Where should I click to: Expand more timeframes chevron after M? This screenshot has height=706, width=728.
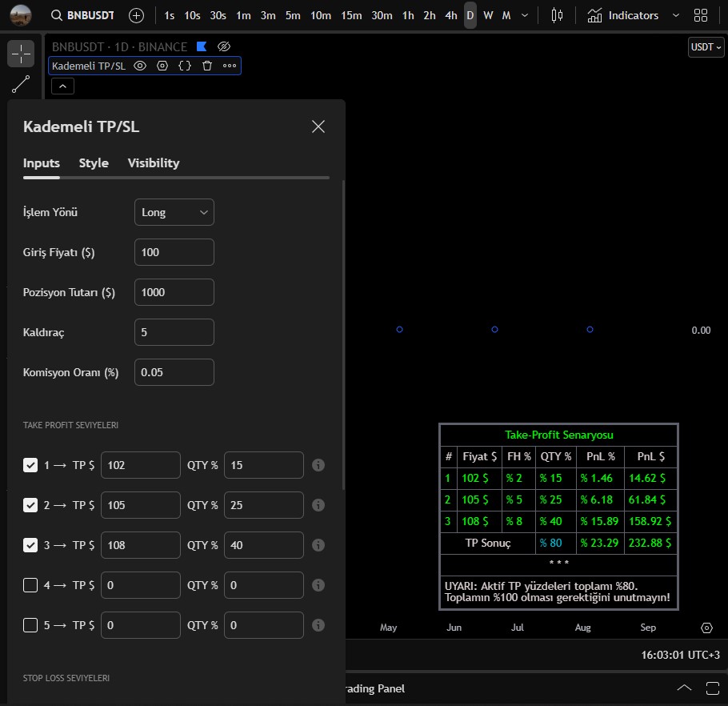tap(525, 15)
